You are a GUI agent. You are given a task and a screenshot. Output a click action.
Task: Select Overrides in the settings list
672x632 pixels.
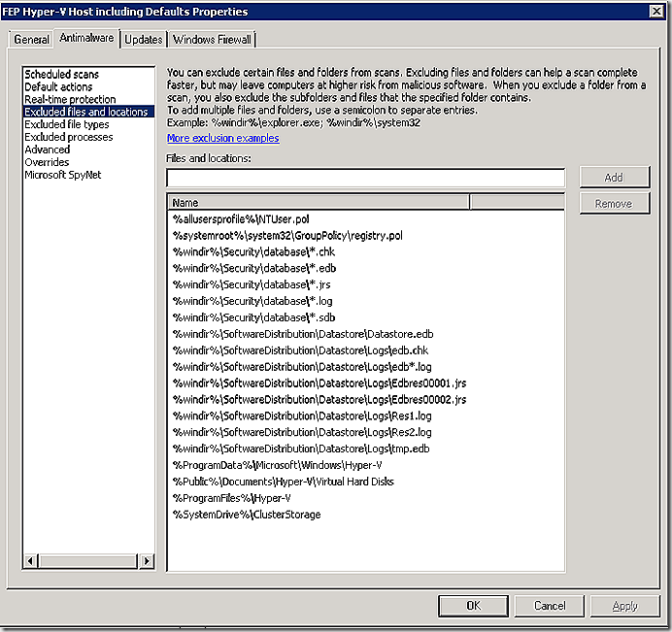click(47, 162)
